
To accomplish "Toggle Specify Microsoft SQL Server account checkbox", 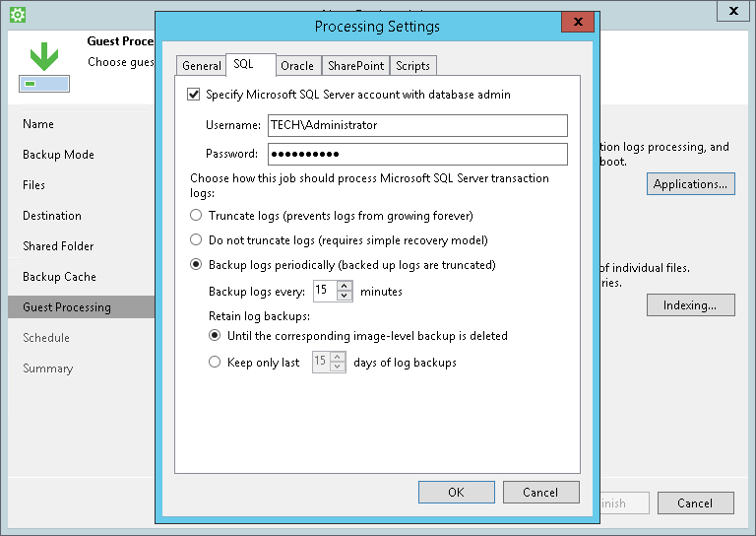I will click(x=193, y=94).
